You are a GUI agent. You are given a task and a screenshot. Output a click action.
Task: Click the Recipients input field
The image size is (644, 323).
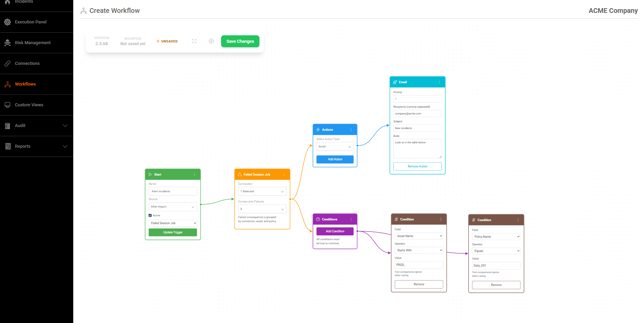417,113
